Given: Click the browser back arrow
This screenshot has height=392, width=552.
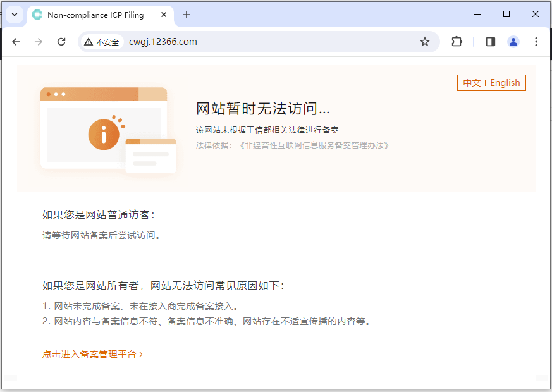Looking at the screenshot, I should (x=16, y=42).
